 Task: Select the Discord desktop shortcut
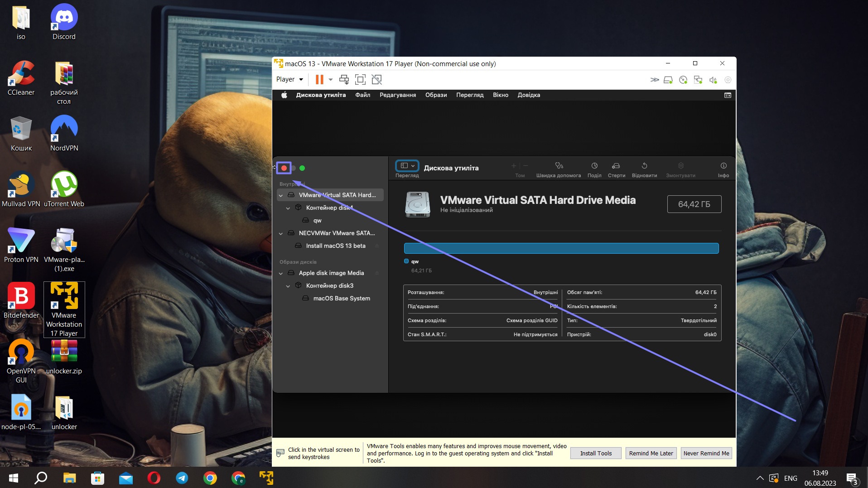click(x=64, y=22)
